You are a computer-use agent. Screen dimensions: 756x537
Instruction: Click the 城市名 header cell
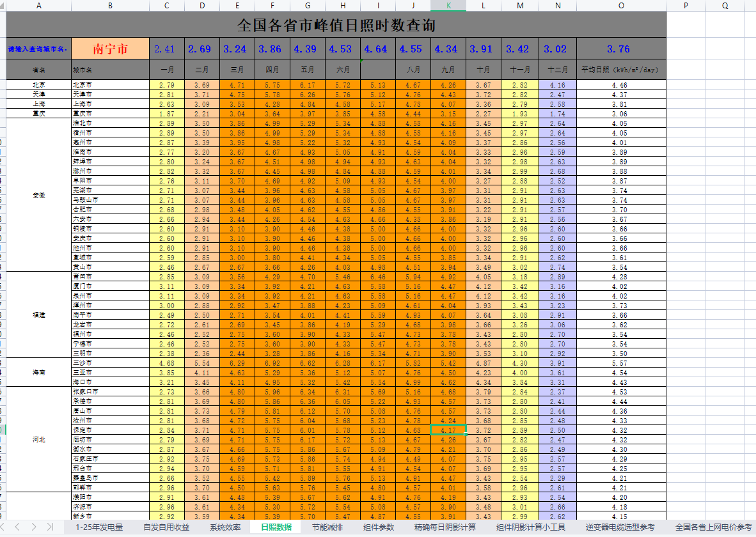[x=111, y=70]
